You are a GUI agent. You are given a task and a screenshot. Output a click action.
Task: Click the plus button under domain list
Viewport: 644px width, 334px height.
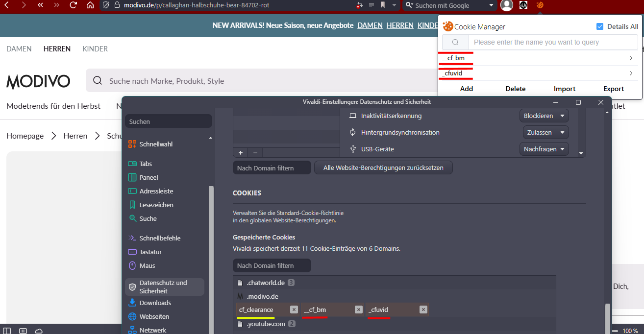(x=240, y=152)
